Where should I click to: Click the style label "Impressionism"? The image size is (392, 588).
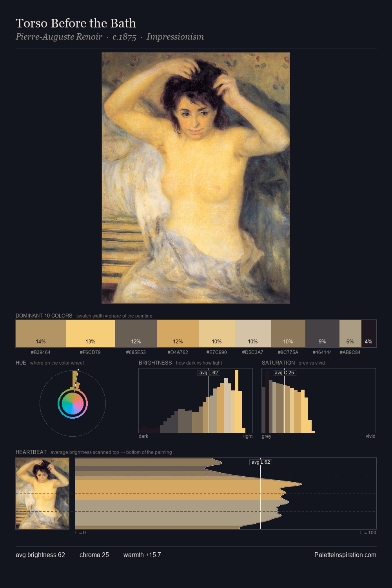[x=175, y=37]
